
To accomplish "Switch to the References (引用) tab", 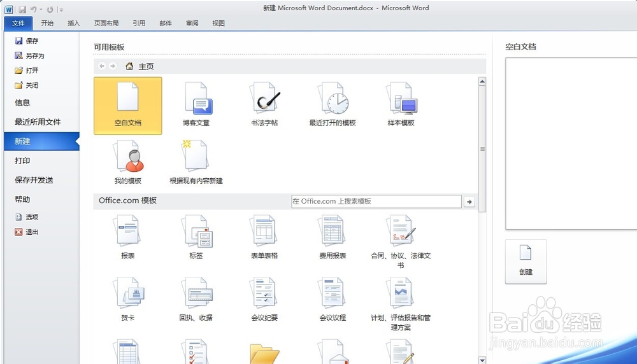I will coord(139,23).
